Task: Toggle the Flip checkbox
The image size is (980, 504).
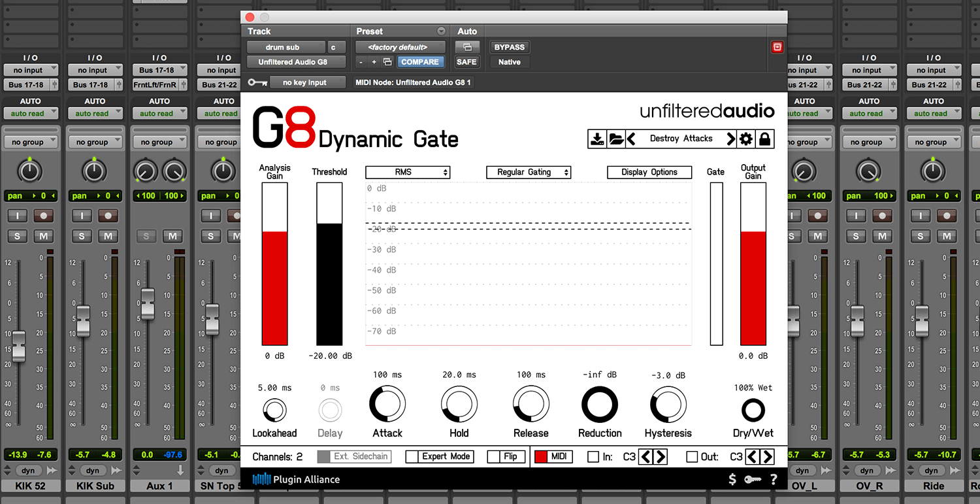Action: pos(494,457)
